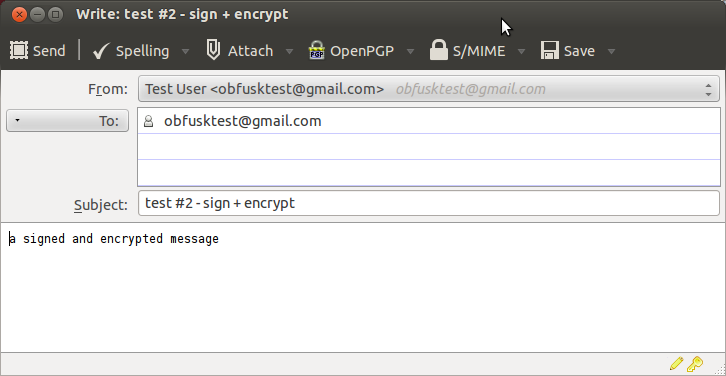This screenshot has height=376, width=726.
Task: Click the Attach paperclip icon
Action: (213, 50)
